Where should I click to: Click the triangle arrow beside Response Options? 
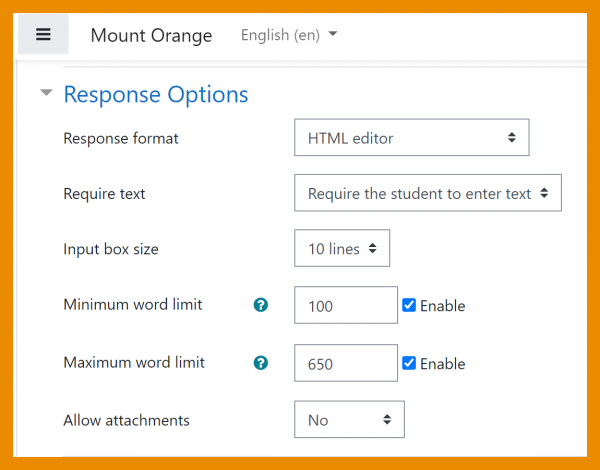[x=45, y=94]
